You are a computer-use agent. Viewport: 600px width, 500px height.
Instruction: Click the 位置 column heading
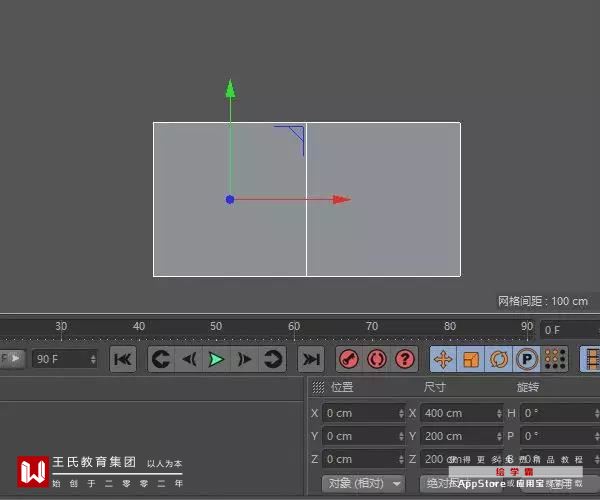click(342, 387)
